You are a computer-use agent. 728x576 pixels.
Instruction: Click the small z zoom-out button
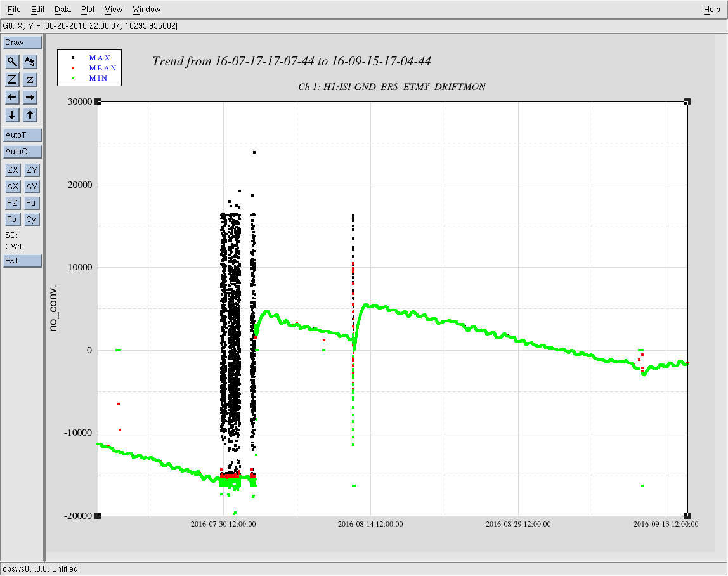30,79
